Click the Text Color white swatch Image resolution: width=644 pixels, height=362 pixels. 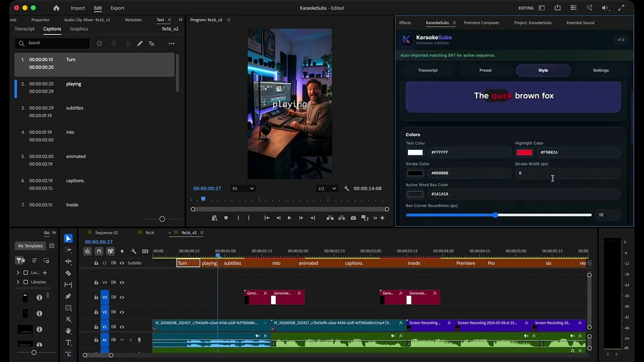(x=415, y=152)
